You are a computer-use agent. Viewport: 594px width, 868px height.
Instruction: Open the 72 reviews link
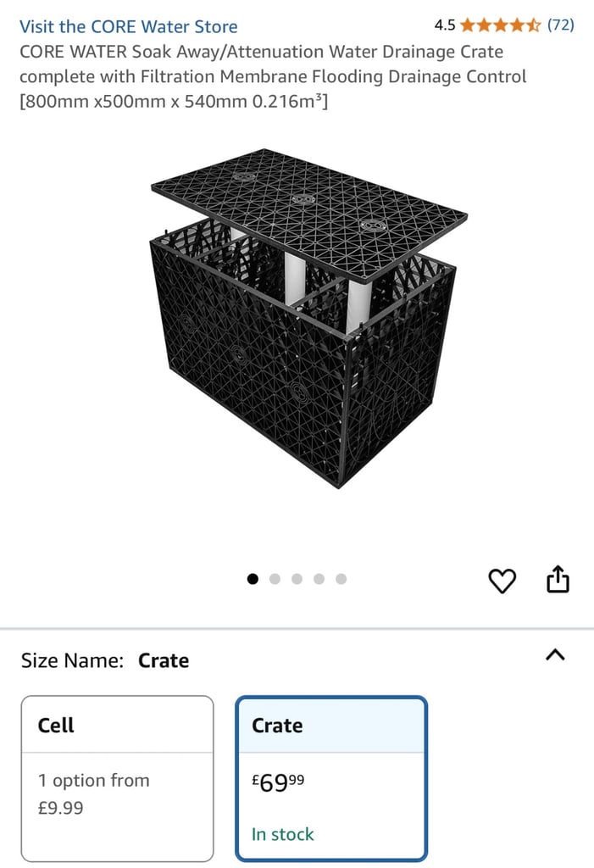[x=561, y=25]
